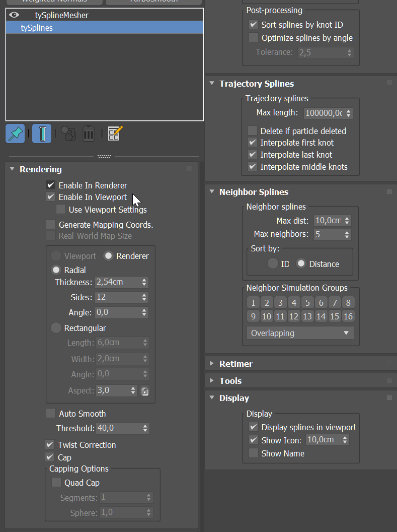Click Trajectory Splines rollout grip icon
The height and width of the screenshot is (532, 397).
(389, 83)
